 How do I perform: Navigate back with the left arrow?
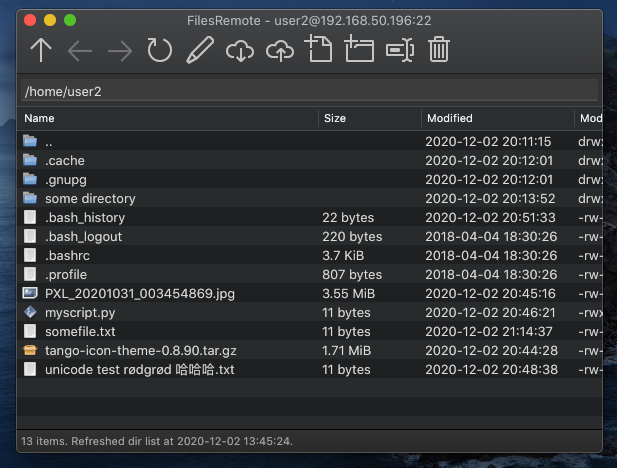(x=80, y=50)
